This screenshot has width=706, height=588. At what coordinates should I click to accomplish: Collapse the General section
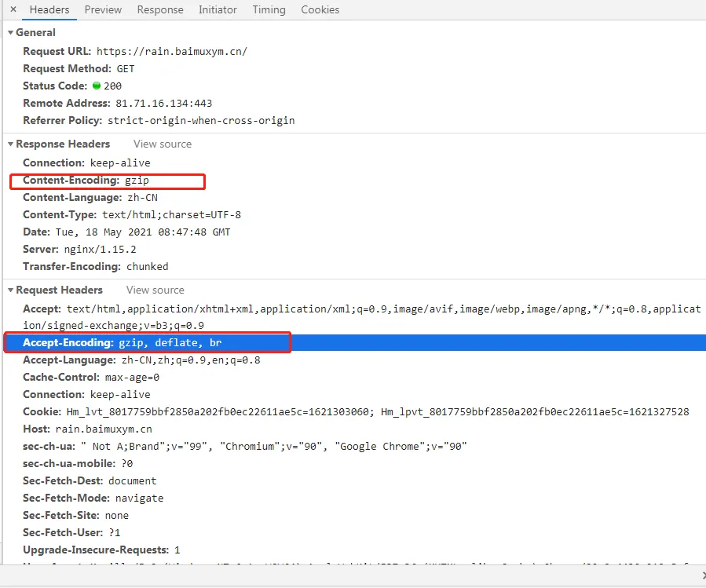click(x=11, y=33)
